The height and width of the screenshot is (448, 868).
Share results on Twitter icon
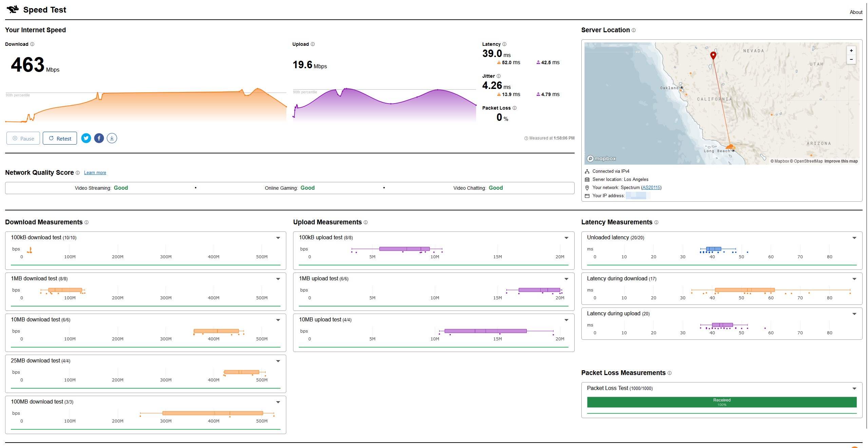click(x=86, y=138)
